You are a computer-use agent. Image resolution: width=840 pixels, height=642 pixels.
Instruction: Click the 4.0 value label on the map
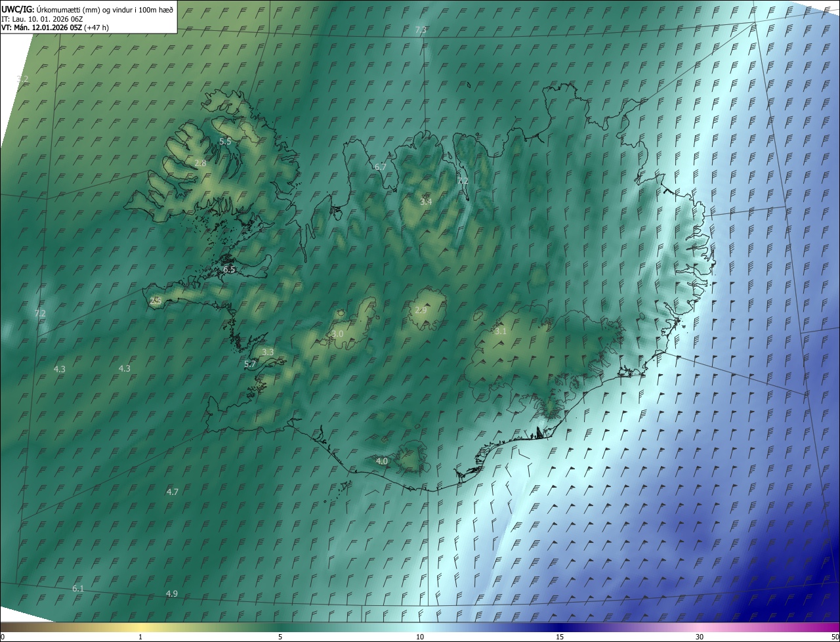tap(382, 461)
